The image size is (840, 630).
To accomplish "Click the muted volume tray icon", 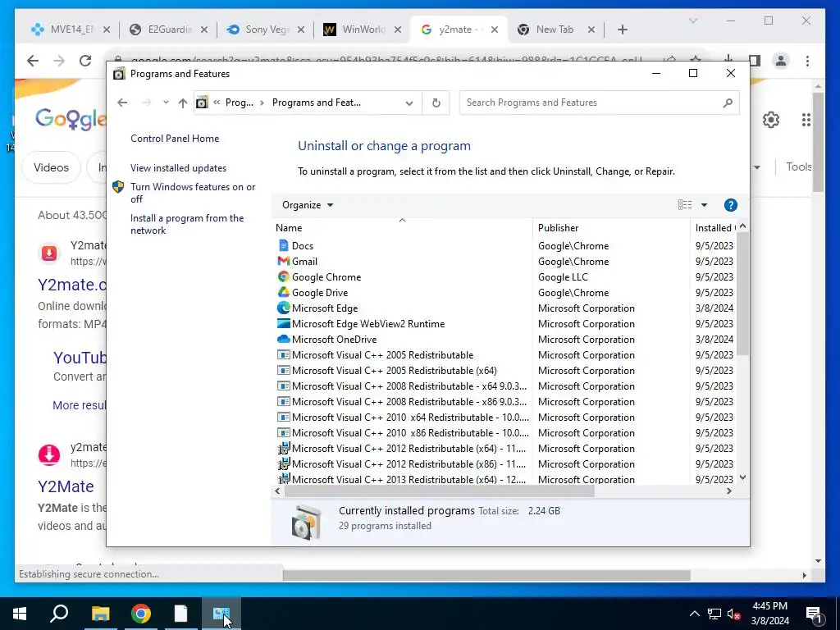I will pyautogui.click(x=734, y=614).
